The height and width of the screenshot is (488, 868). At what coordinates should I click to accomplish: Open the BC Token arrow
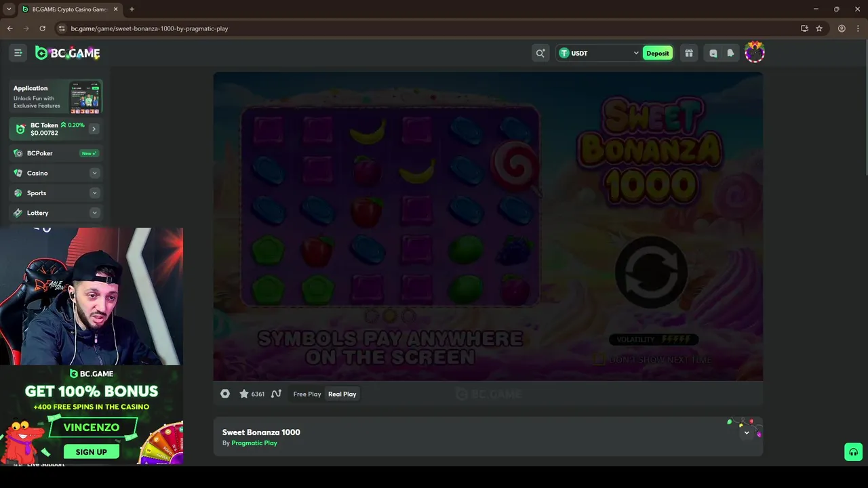click(94, 129)
